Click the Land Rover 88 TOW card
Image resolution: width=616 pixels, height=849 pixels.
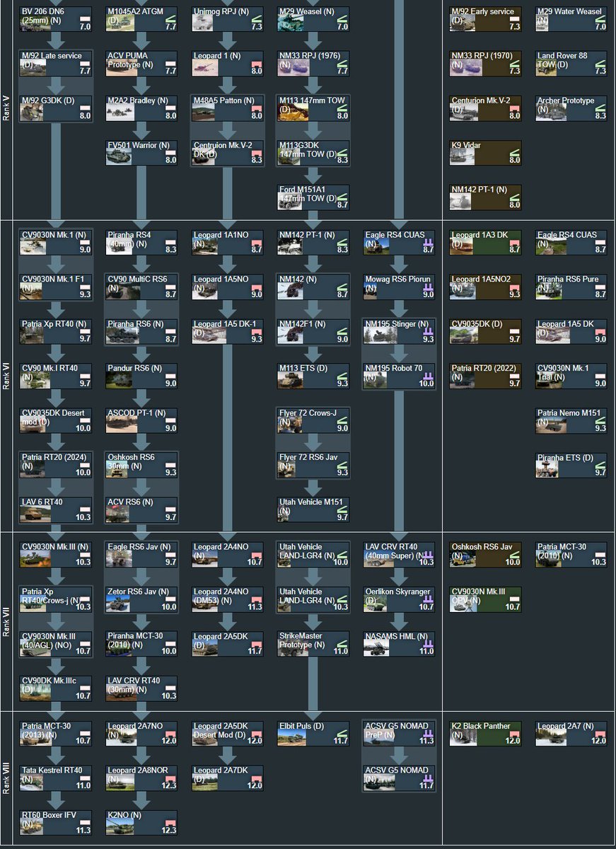(571, 63)
